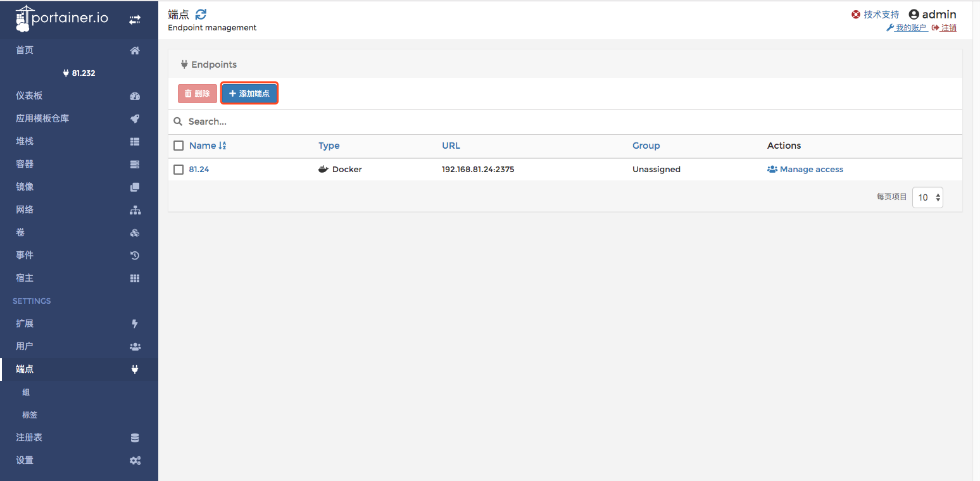Toggle the select-all checkbox in the table header

(x=179, y=146)
